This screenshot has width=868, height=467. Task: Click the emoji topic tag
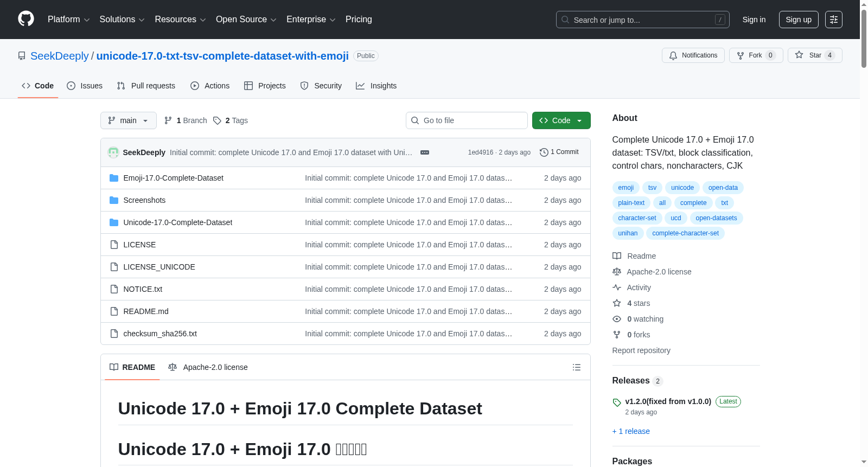(626, 188)
